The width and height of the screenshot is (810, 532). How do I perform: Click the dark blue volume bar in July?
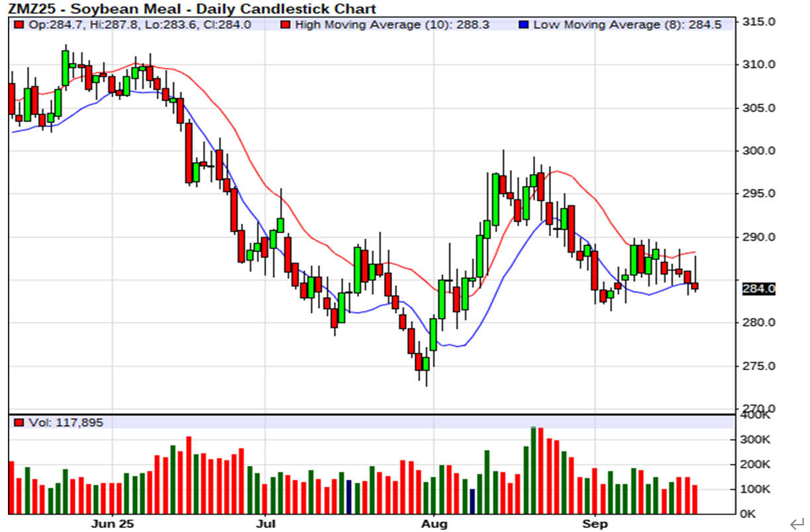pos(349,497)
